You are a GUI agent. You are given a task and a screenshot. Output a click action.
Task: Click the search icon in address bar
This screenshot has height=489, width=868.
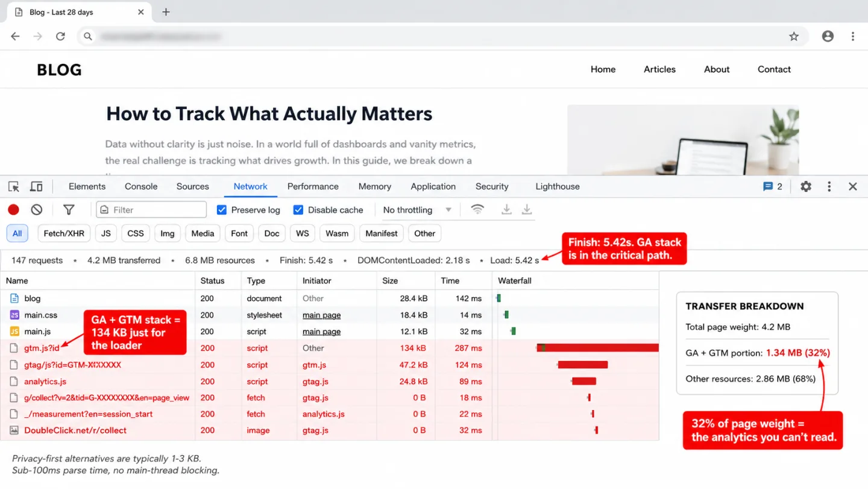[88, 37]
